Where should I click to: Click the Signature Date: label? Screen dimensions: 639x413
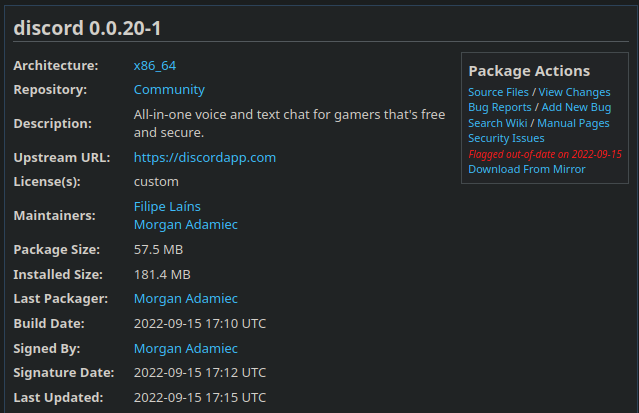click(64, 373)
